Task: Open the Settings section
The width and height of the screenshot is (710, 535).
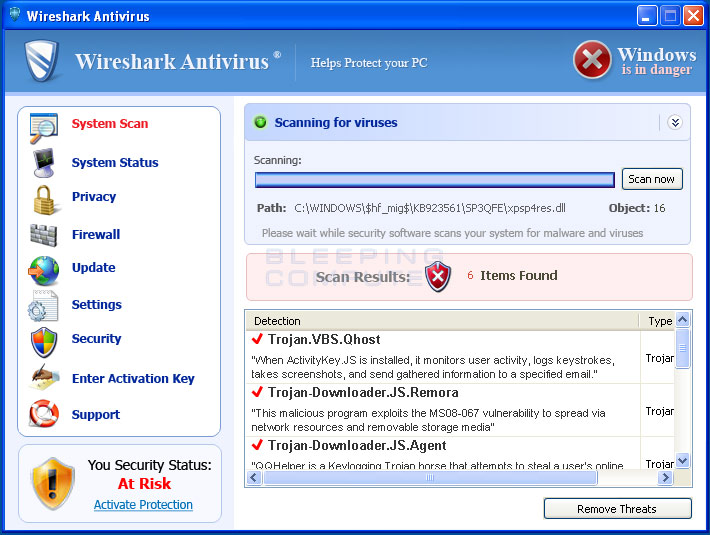Action: [97, 305]
